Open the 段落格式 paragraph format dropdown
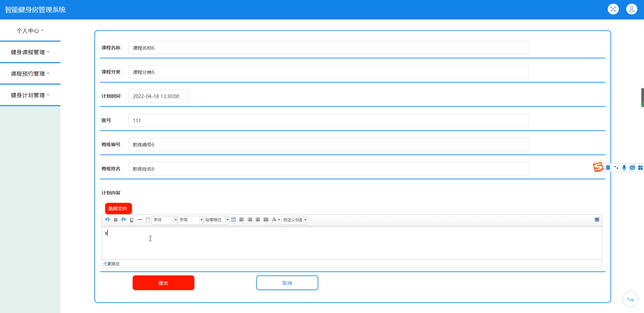The height and width of the screenshot is (313, 644). 216,220
